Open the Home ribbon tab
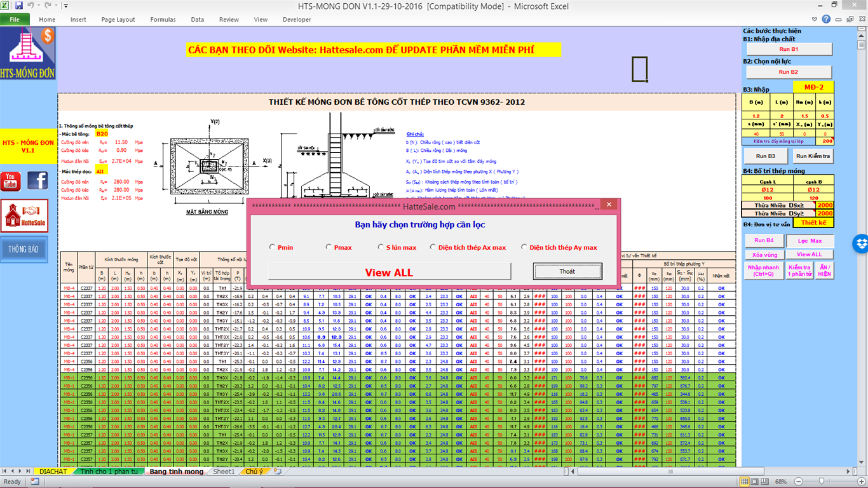Viewport: 868px width, 488px height. pyautogui.click(x=47, y=20)
